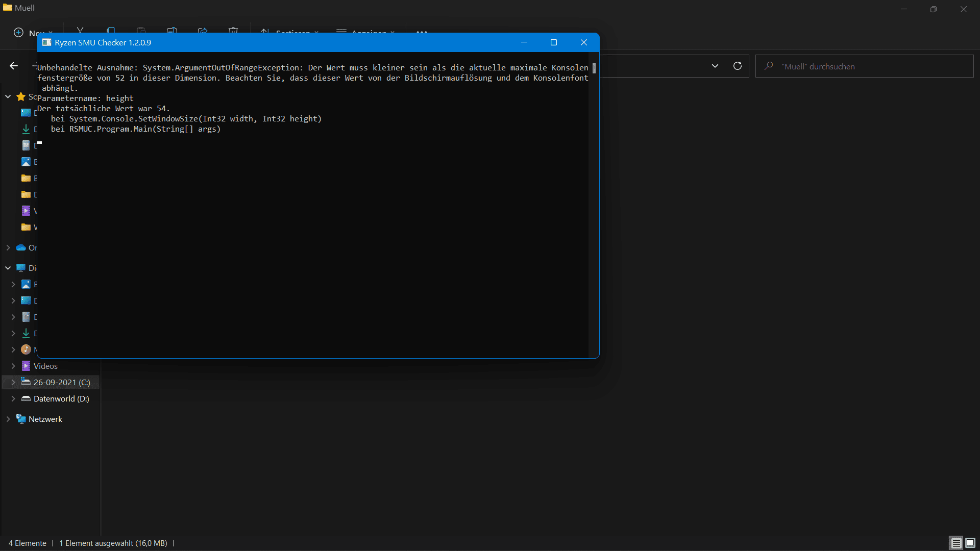Minimize the Muell Explorer window
Screen dimensions: 980x551
[x=904, y=9]
